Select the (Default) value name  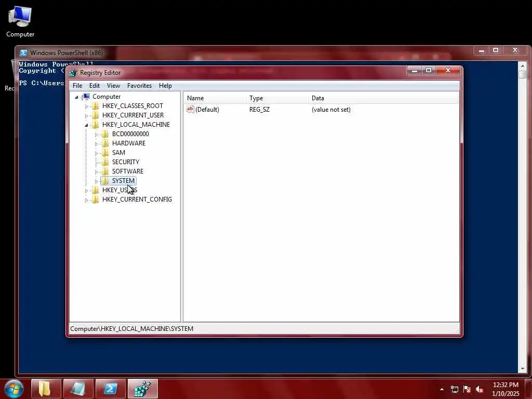pyautogui.click(x=207, y=110)
